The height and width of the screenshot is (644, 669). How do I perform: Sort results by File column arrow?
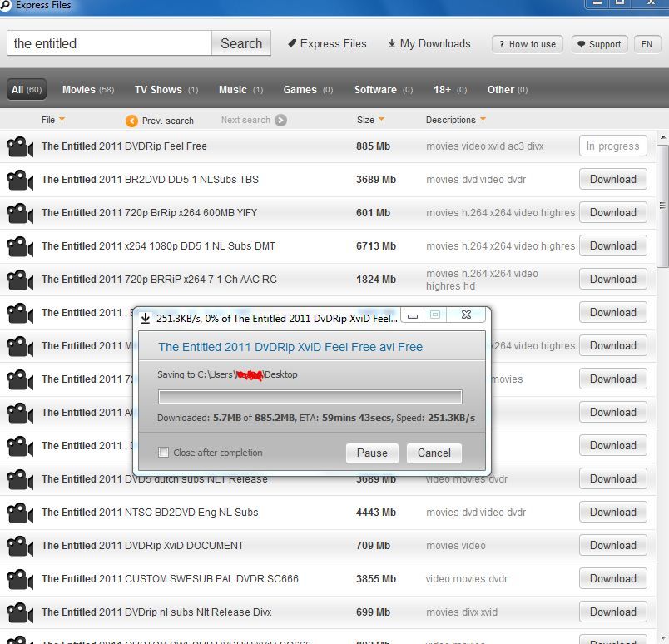tap(62, 120)
